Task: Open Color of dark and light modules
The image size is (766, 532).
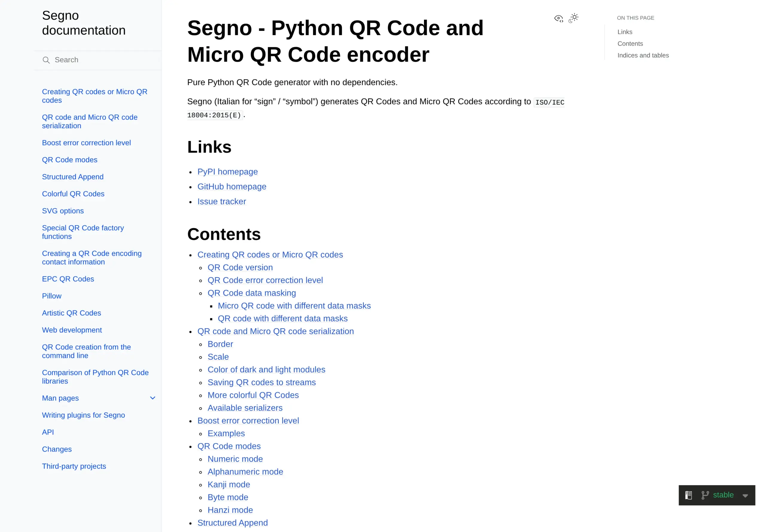Action: coord(266,369)
